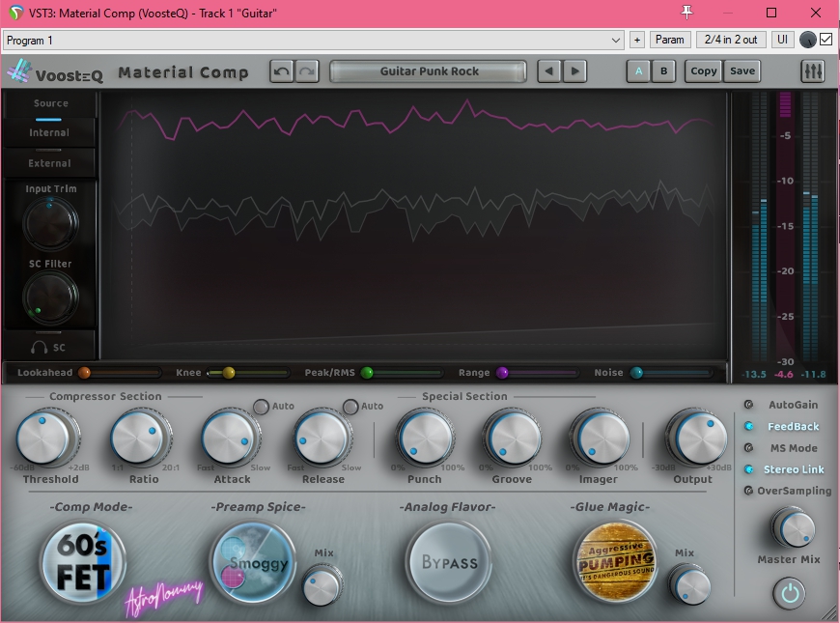840x623 pixels.
Task: Click the 60's FET comp mode badge
Action: [83, 562]
